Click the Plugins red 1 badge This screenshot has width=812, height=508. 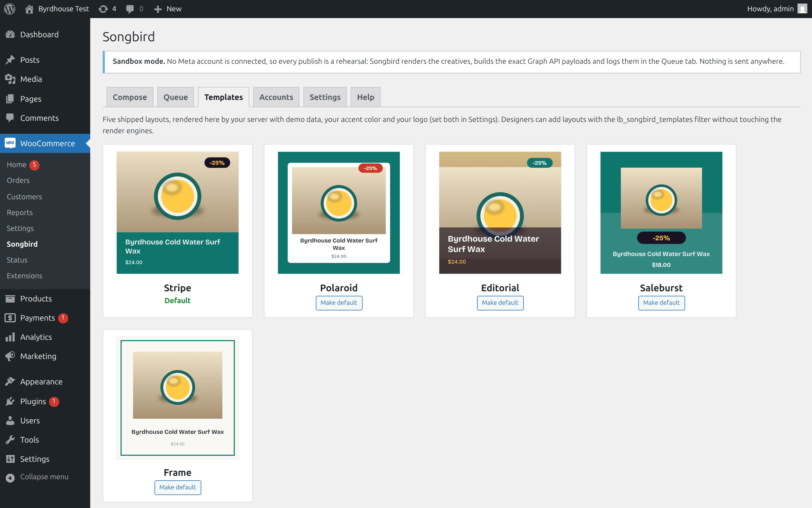click(x=54, y=401)
